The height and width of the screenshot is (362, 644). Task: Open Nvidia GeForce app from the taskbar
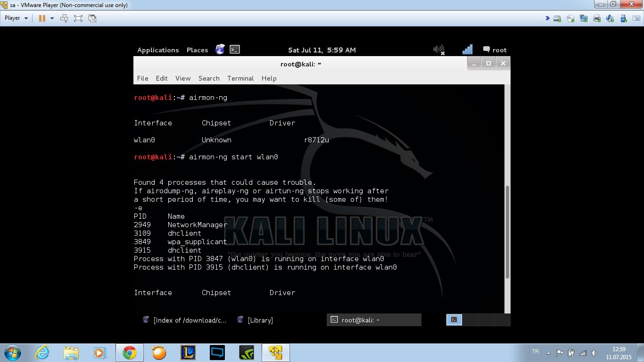(247, 353)
